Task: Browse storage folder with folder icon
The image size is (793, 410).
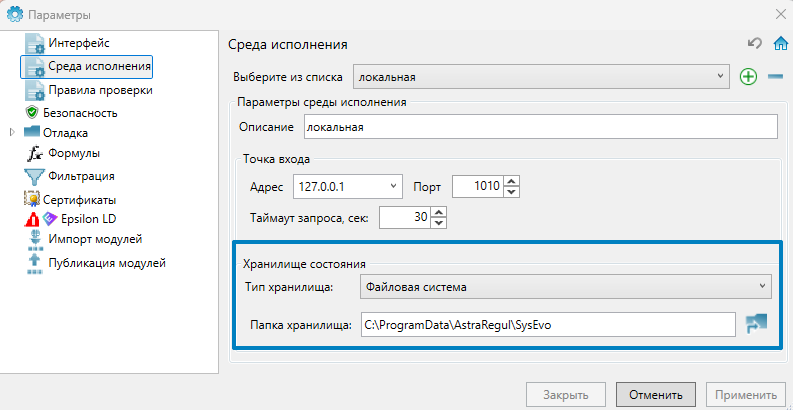Action: point(755,324)
